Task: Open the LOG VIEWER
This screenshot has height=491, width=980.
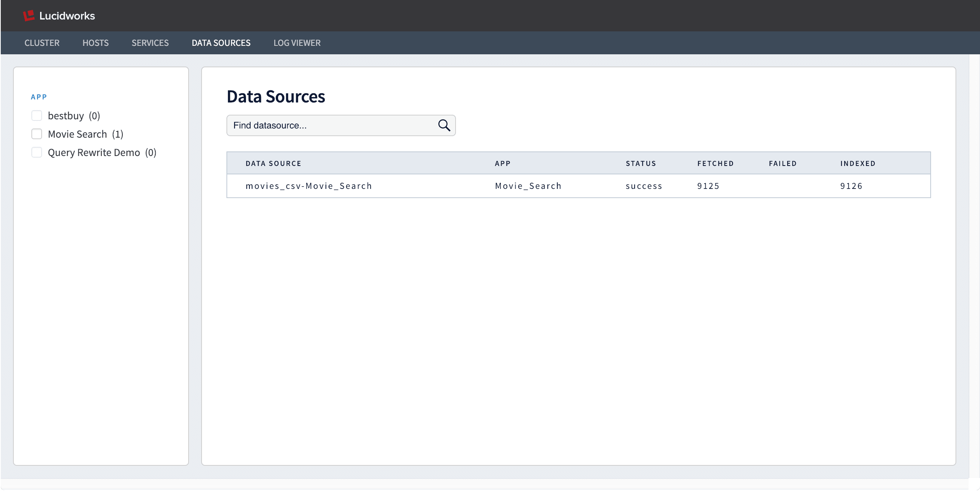Action: click(x=297, y=43)
